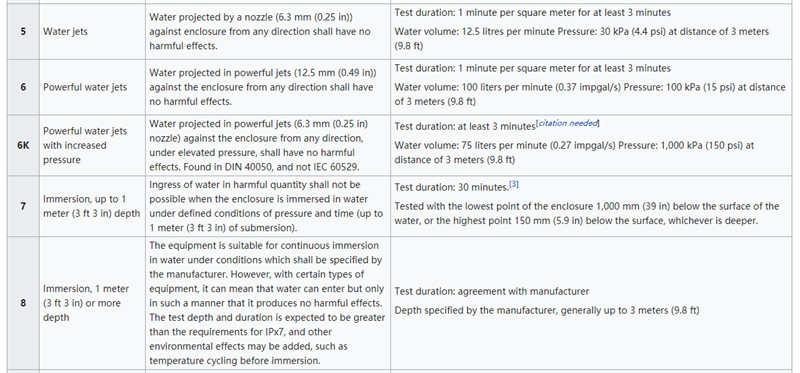This screenshot has height=373, width=800.
Task: Click the 12.5 mm powerful jets description
Action: (x=262, y=87)
